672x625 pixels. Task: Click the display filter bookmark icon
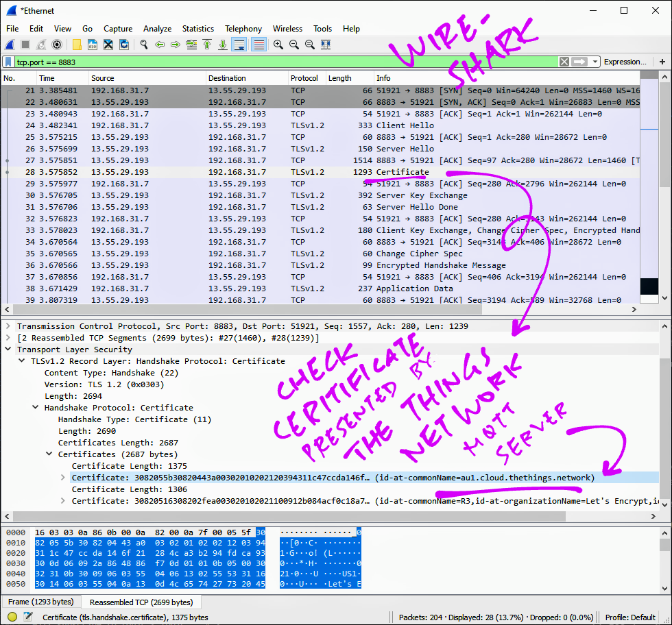click(8, 62)
